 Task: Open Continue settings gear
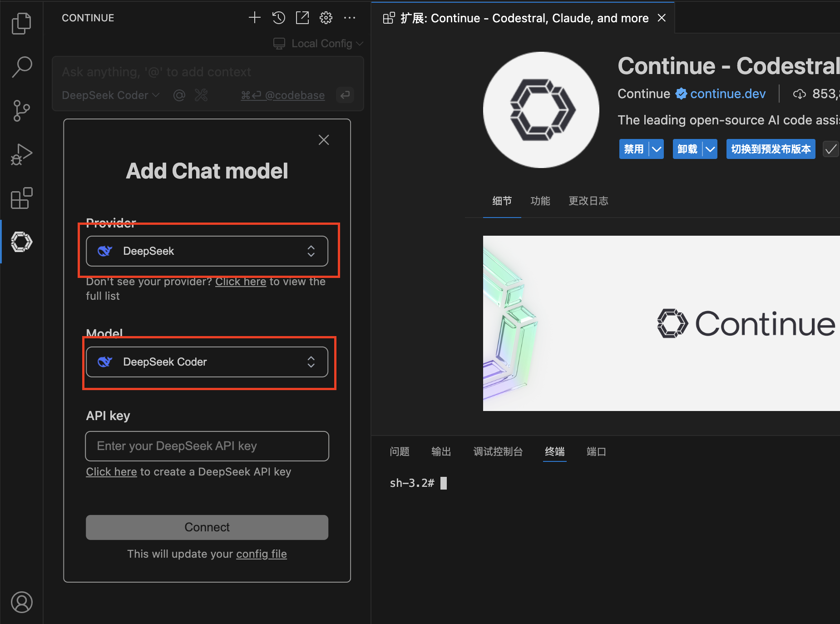click(x=326, y=18)
